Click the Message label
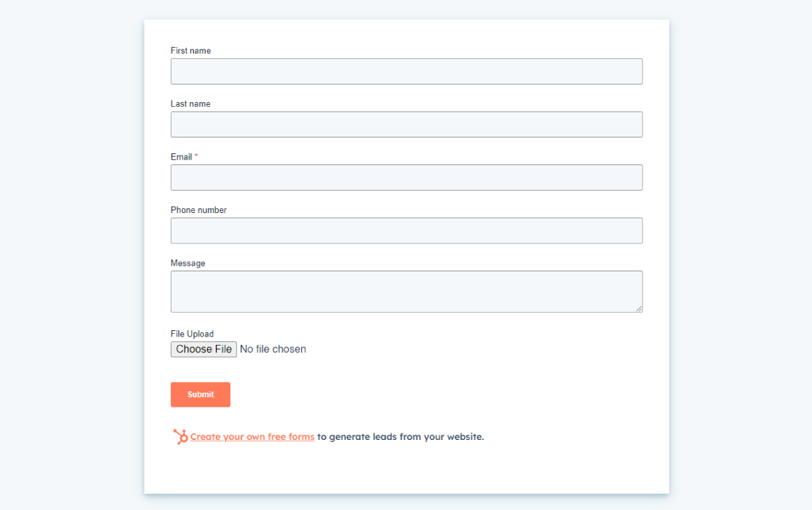This screenshot has width=812, height=510. (188, 263)
